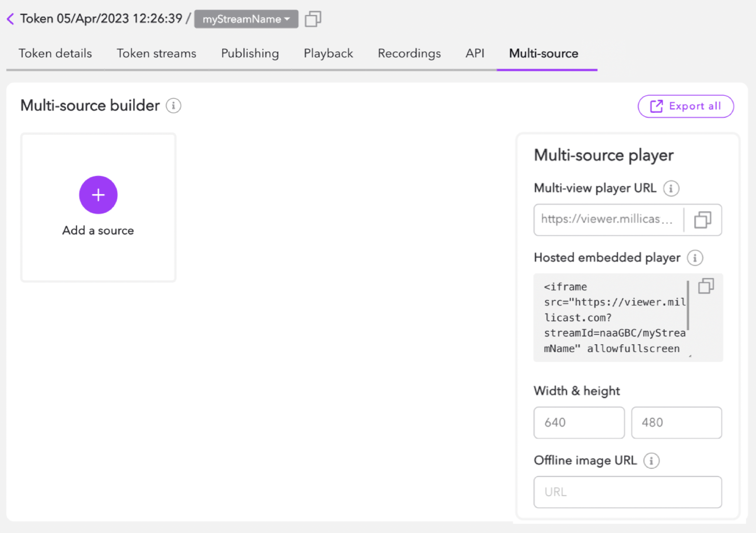Click the purple plus Add a source button
756x533 pixels.
point(98,195)
